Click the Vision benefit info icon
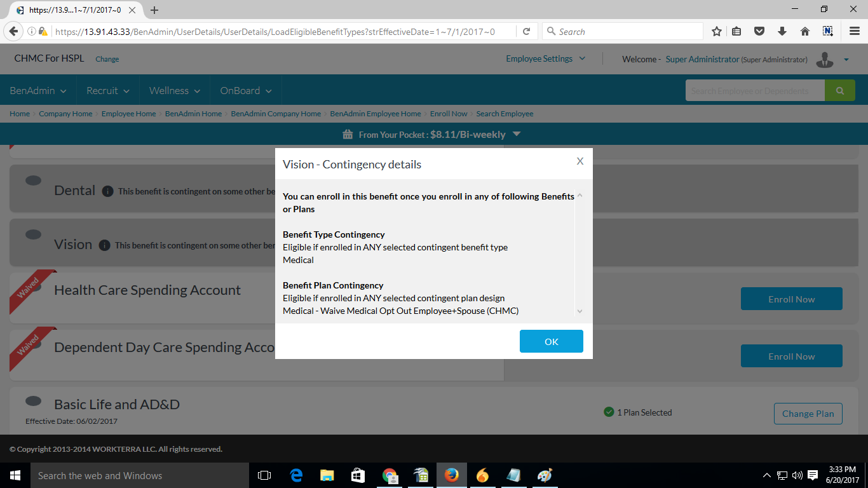The image size is (868, 488). tap(104, 245)
